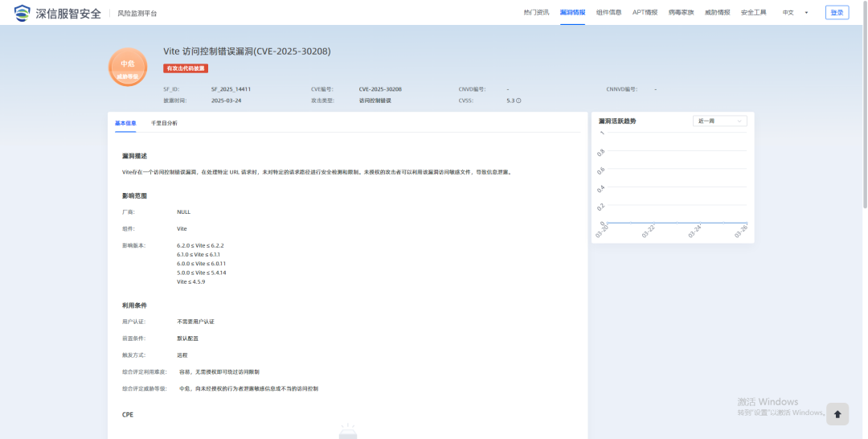Open the 病毒家族 menu

click(681, 12)
